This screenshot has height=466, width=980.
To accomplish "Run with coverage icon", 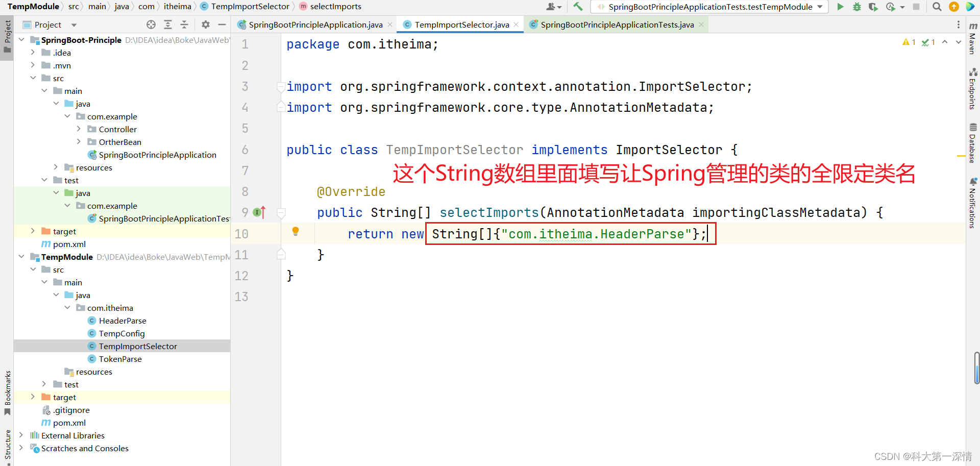I will click(873, 7).
